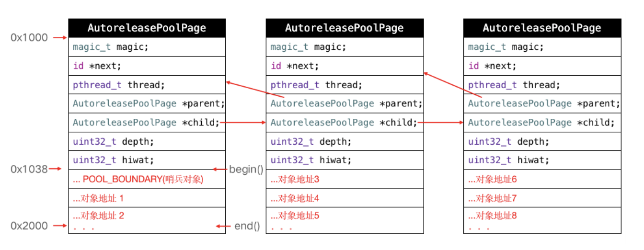Viewport: 644px width, 250px height.
Task: Click the leftmost AutoreleasePoolPage header
Action: point(147,28)
